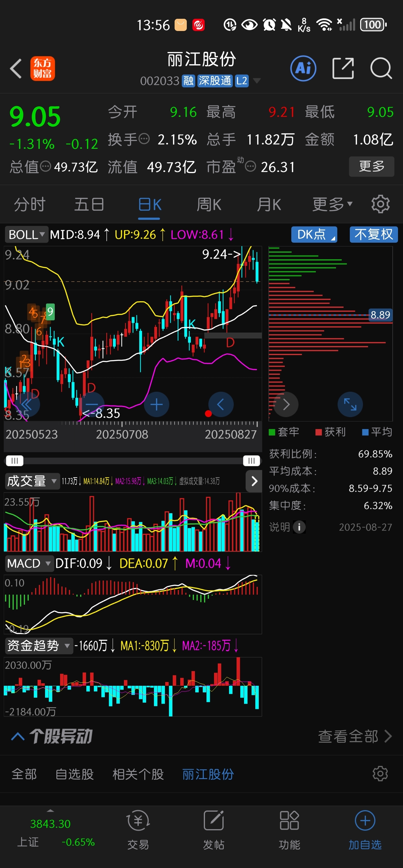
Task: Move chip distribution right arrow button
Action: 286,404
